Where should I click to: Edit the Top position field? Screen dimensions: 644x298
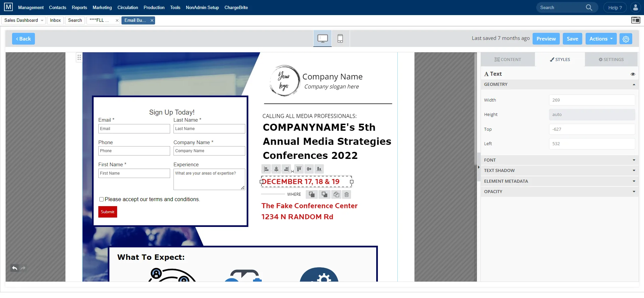coord(592,129)
